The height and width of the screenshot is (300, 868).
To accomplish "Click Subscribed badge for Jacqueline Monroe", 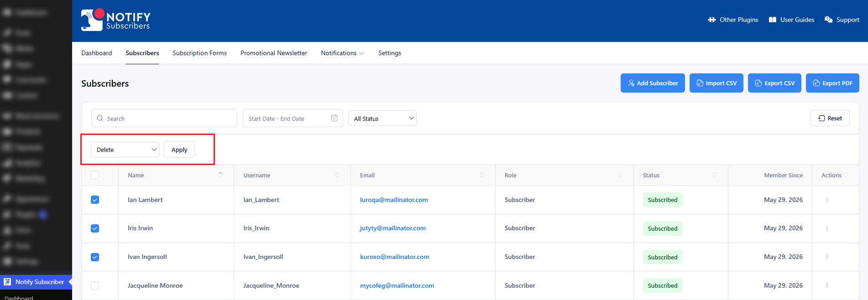I will tap(663, 285).
